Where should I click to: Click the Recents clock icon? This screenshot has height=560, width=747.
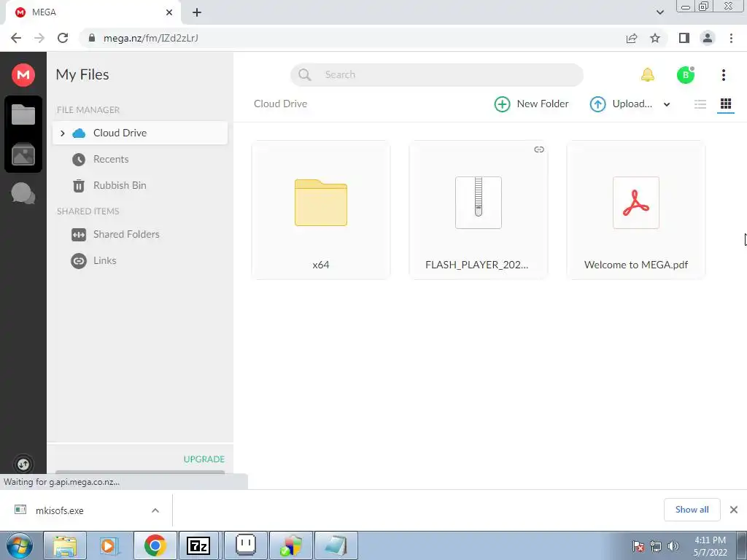[79, 160]
